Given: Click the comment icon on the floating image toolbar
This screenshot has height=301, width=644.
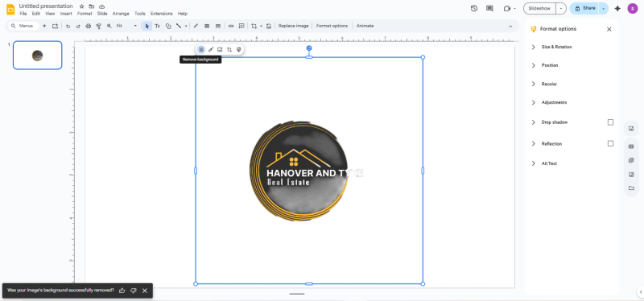Looking at the screenshot, I should click(238, 50).
